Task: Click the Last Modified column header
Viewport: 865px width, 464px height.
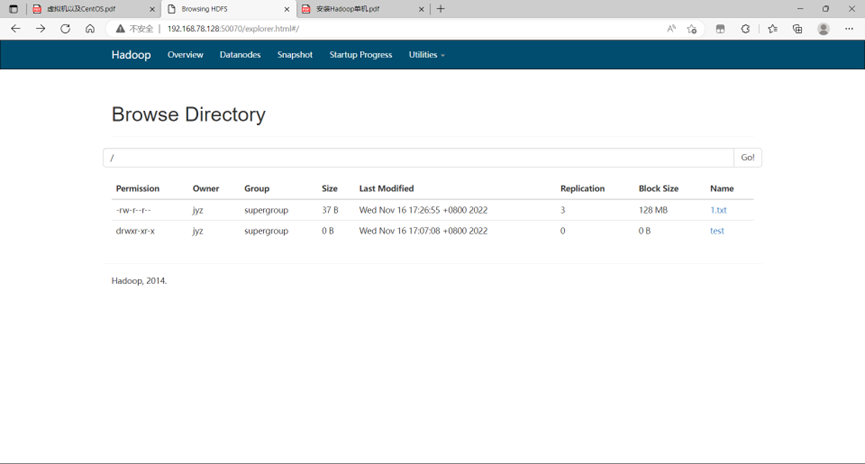Action: [386, 189]
